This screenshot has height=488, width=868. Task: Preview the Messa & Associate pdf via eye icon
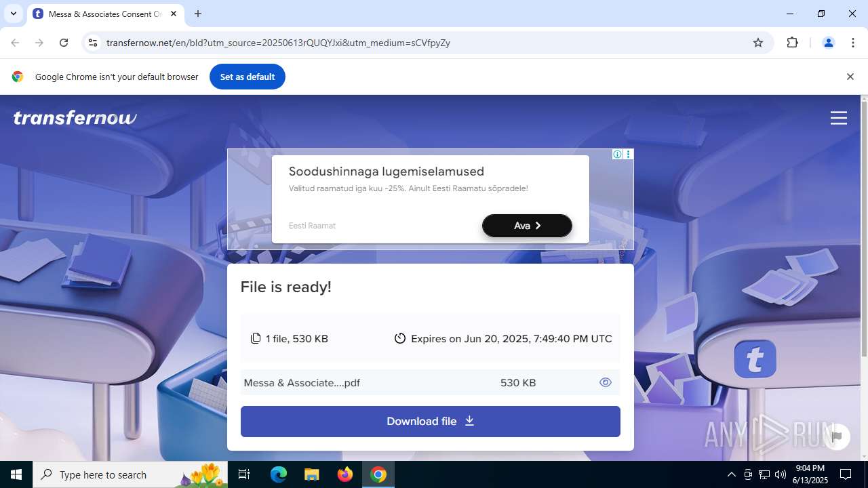606,382
